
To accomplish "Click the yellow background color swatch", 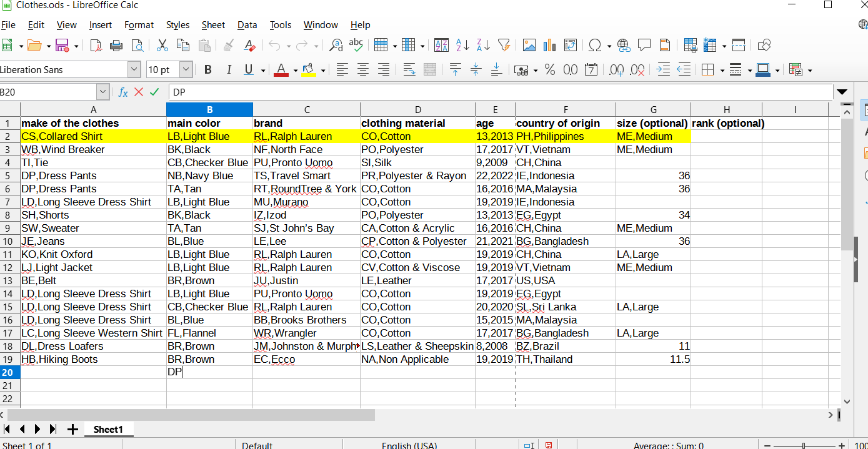I will [x=308, y=70].
